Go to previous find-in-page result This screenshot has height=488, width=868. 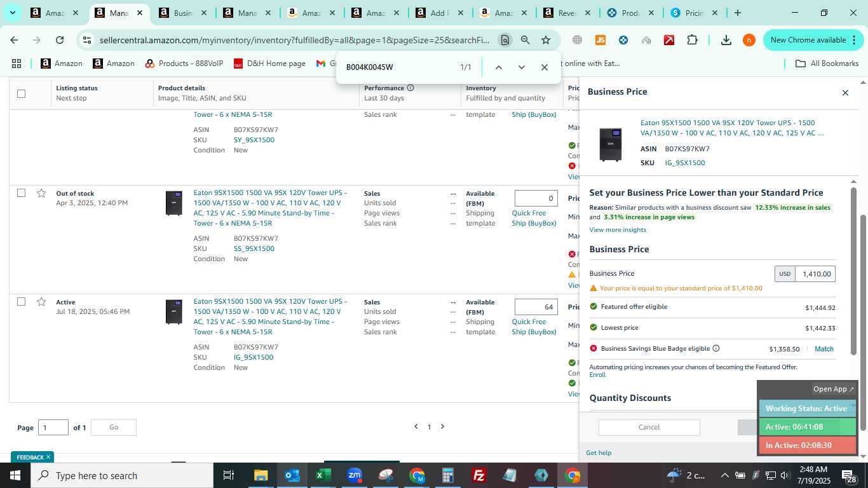tap(499, 67)
